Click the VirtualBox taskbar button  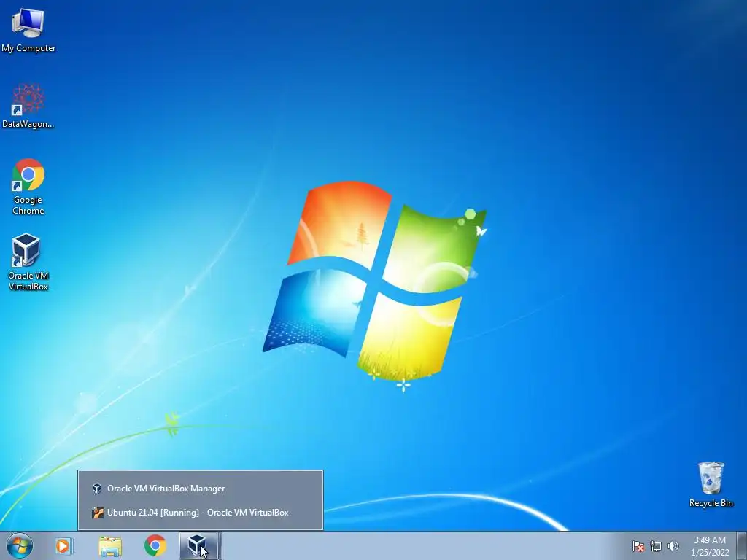point(200,545)
